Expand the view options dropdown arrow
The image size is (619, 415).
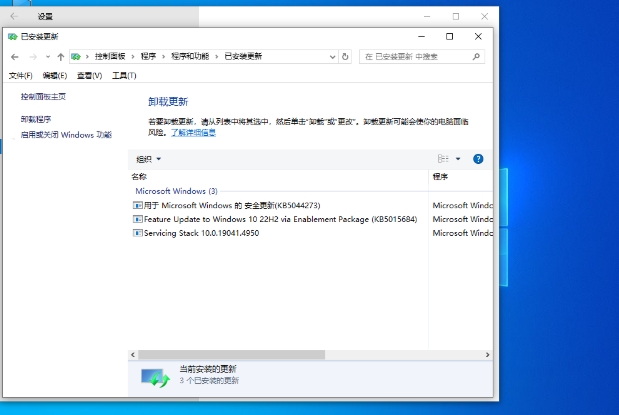point(458,159)
